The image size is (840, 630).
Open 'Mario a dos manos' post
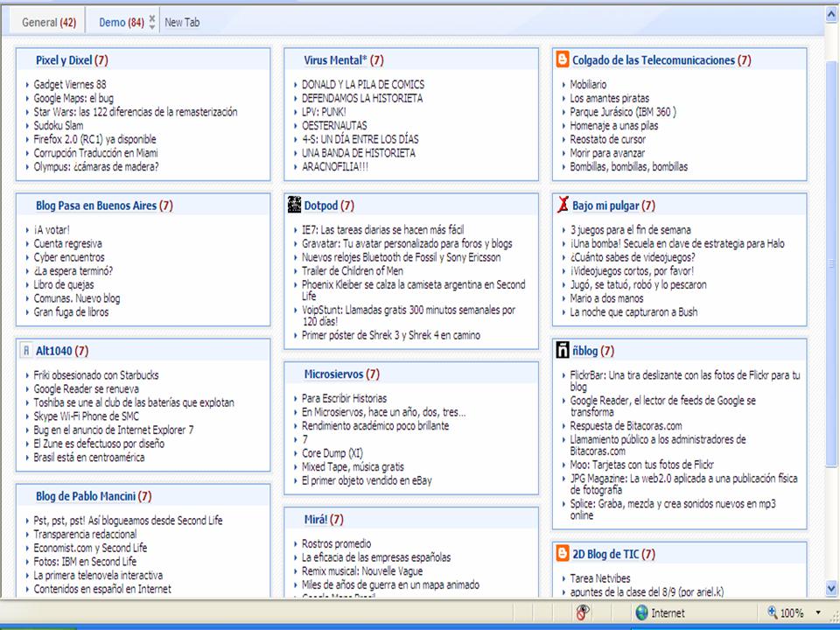pos(607,298)
